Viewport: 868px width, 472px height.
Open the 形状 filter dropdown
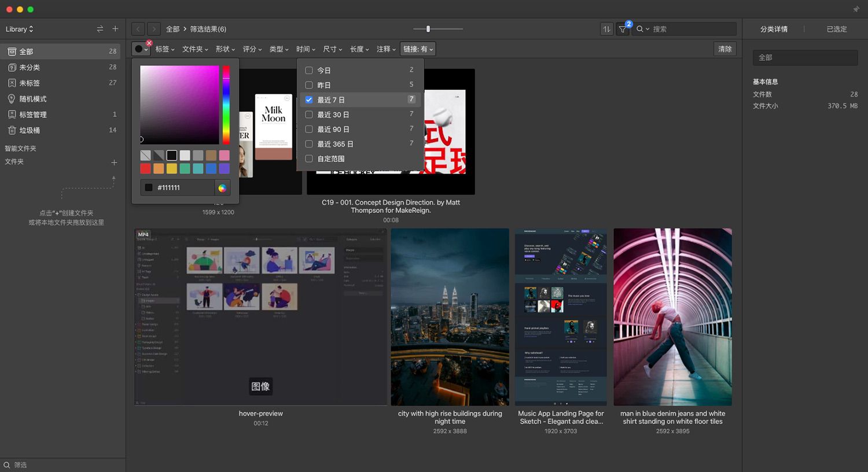[x=225, y=49]
